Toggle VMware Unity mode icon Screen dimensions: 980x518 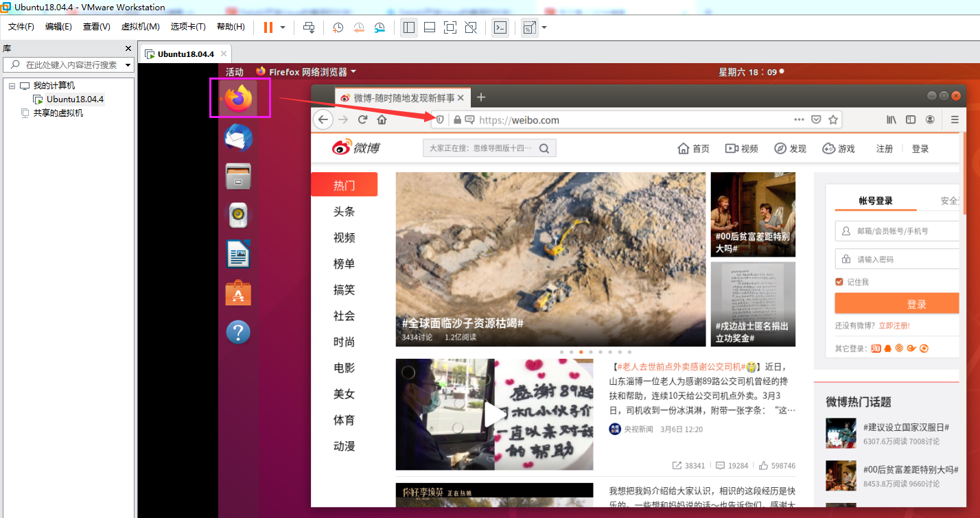tap(471, 27)
